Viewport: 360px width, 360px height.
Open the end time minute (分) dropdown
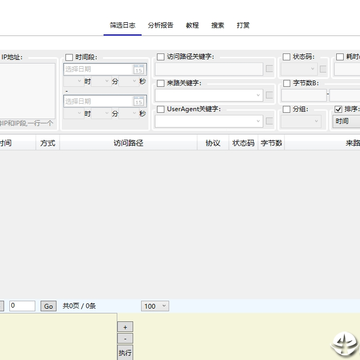(x=101, y=114)
